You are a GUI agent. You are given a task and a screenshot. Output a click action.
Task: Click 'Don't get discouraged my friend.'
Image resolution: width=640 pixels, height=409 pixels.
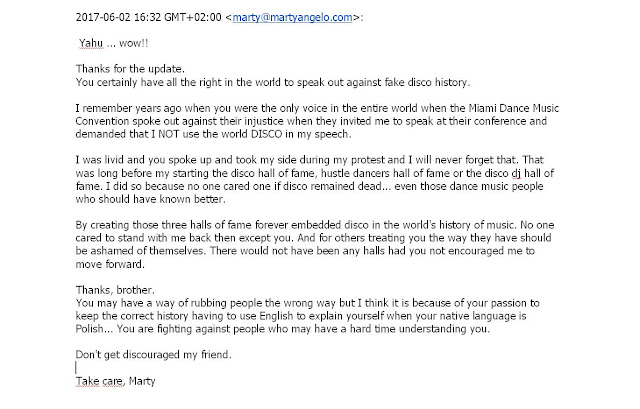coord(153,355)
